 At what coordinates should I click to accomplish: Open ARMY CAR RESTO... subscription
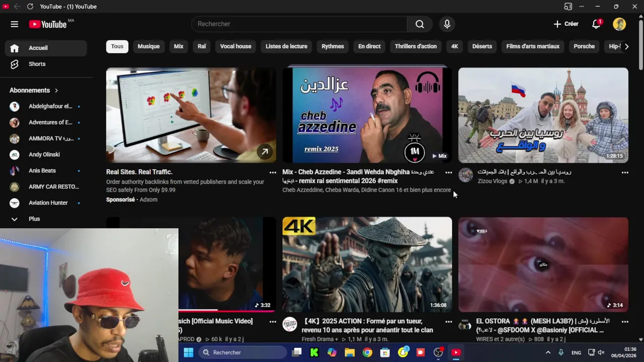[46, 187]
